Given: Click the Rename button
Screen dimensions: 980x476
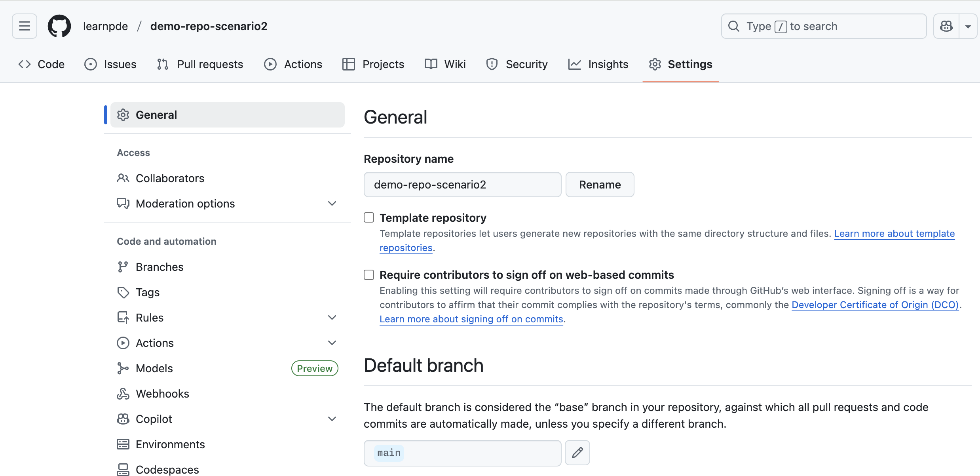Looking at the screenshot, I should coord(600,185).
